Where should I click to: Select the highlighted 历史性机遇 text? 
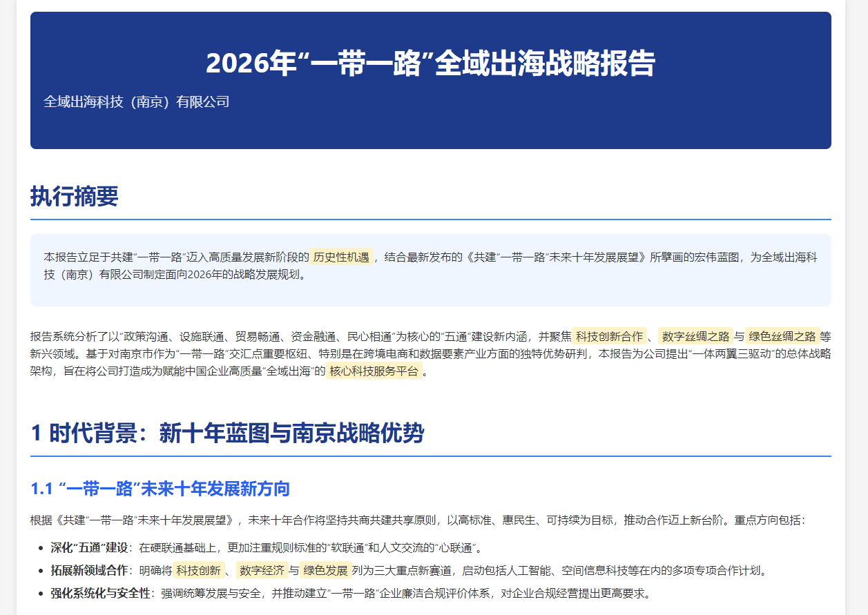(341, 257)
